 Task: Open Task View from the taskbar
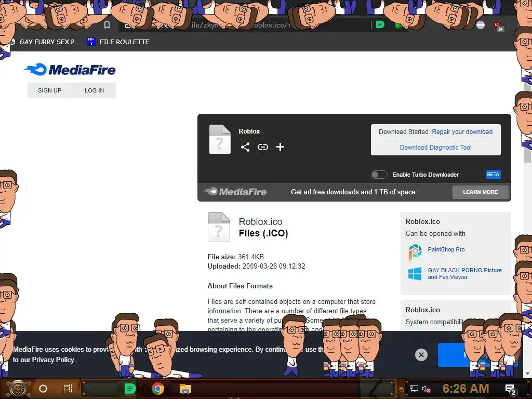point(68,389)
